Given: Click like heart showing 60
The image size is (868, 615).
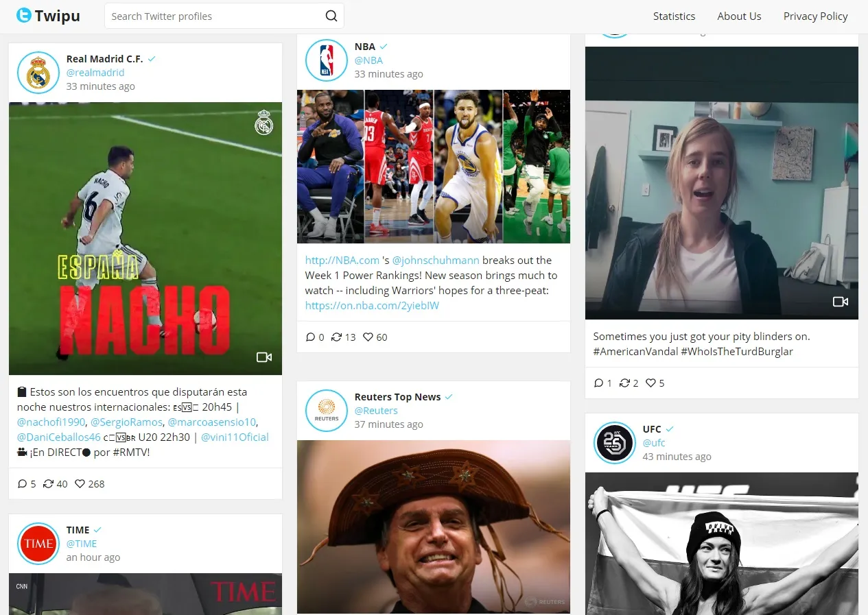Looking at the screenshot, I should click(368, 337).
